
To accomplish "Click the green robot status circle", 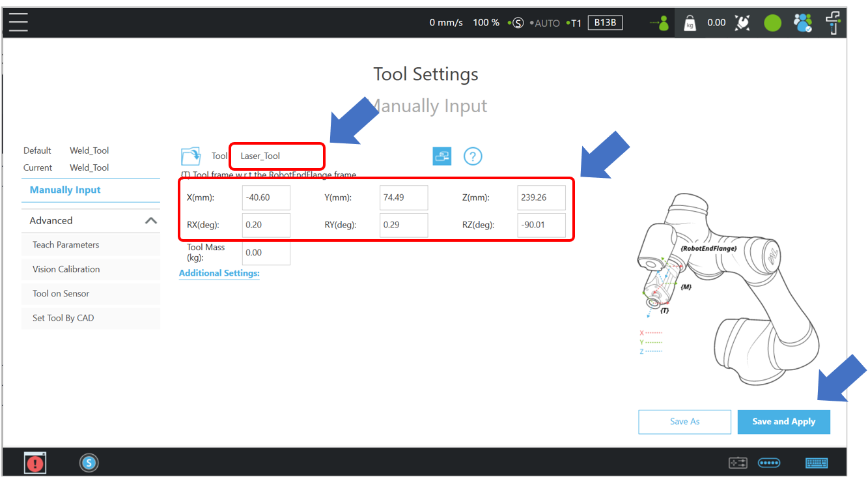I will click(x=772, y=23).
